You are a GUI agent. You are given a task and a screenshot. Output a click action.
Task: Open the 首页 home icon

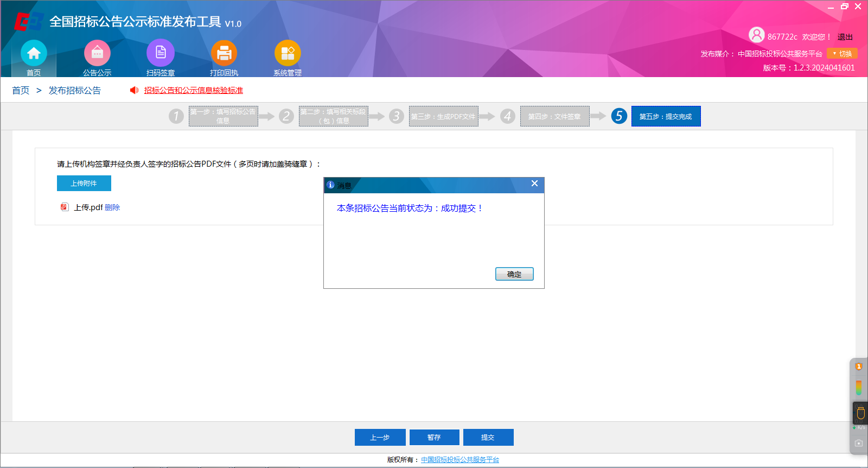click(x=34, y=53)
